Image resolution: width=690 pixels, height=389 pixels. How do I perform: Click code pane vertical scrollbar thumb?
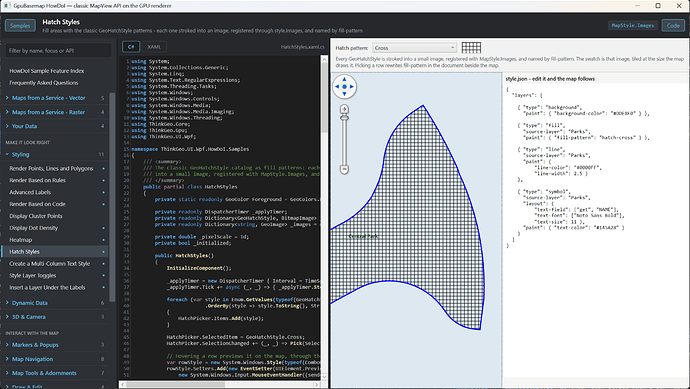[x=324, y=97]
